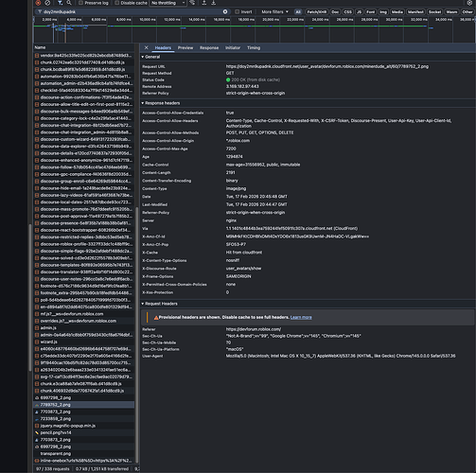The height and width of the screenshot is (473, 476).
Task: Filter requests by Manifest type
Action: click(415, 11)
